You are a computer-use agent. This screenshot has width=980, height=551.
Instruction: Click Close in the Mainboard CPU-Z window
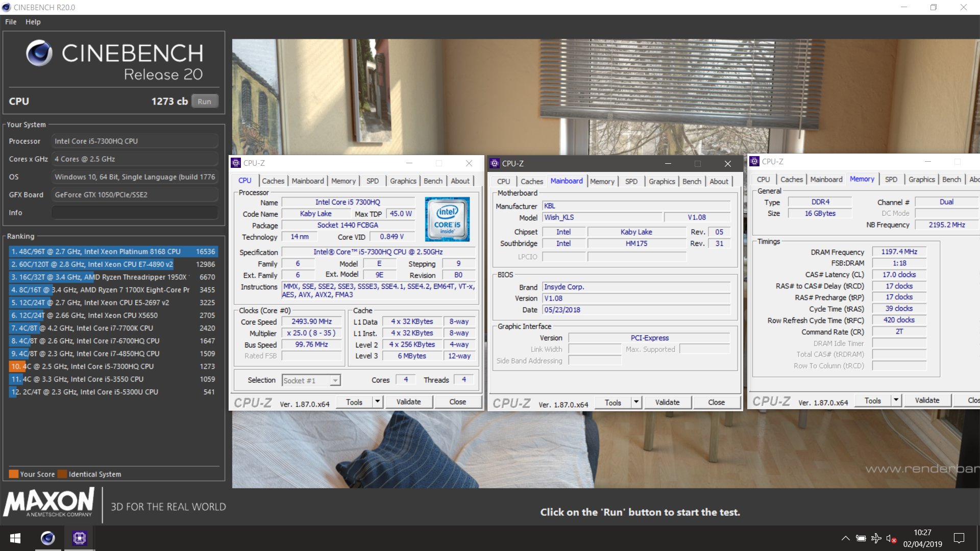click(717, 402)
